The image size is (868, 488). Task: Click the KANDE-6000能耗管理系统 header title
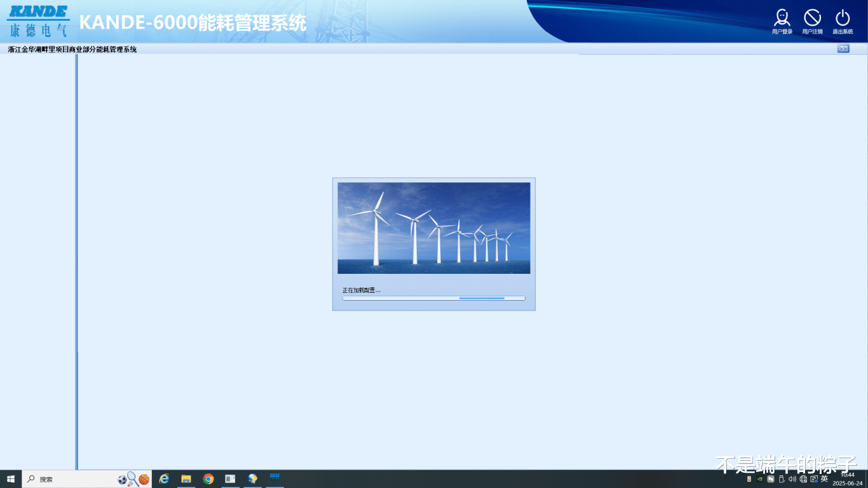tap(193, 23)
